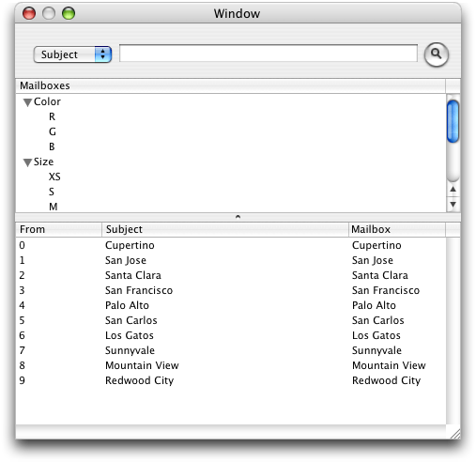Click the scroll down arrow in Mailboxes

tap(453, 204)
